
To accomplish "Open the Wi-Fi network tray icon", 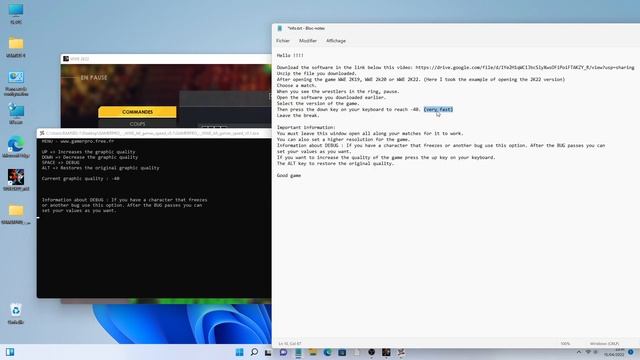I will click(x=588, y=352).
